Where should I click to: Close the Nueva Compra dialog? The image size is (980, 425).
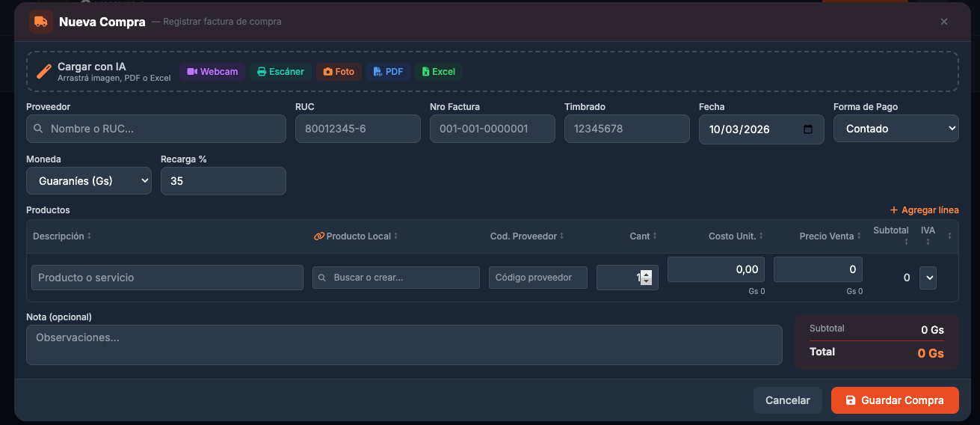944,22
